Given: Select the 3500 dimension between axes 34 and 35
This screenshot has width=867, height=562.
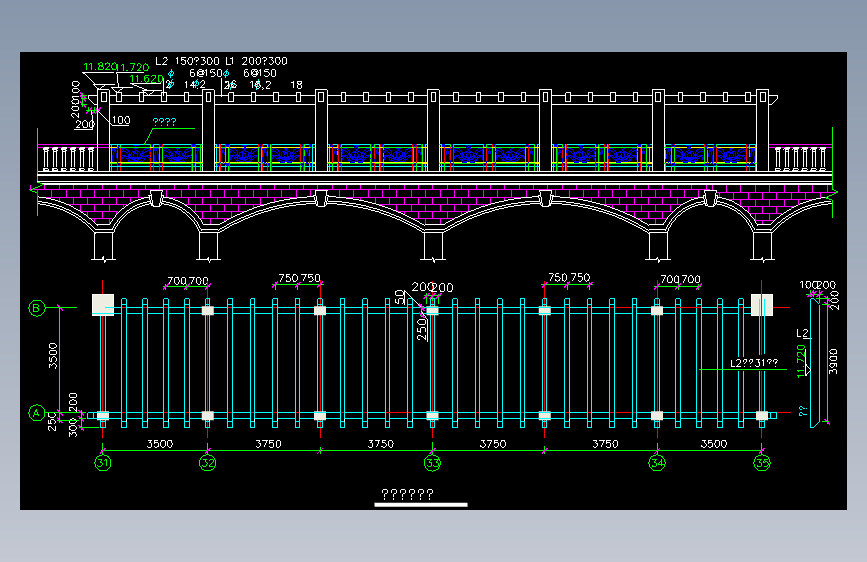Looking at the screenshot, I should click(714, 444).
